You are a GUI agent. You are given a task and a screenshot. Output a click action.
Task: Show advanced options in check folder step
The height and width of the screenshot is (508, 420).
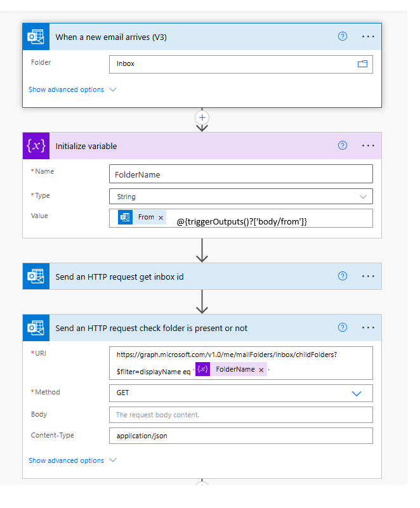click(x=72, y=460)
